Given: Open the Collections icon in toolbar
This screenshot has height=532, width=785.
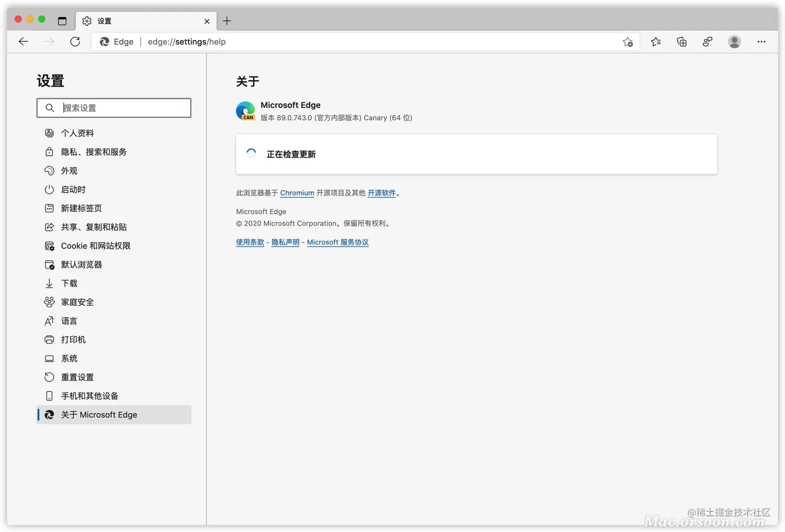Looking at the screenshot, I should 682,42.
